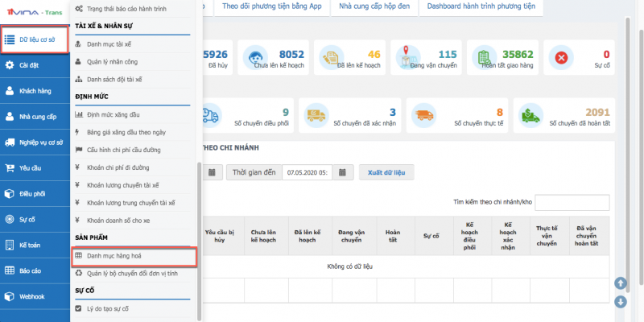The image size is (644, 322).
Task: Click the Nghiệp vụ cơ sở truck icon
Action: coord(9,142)
